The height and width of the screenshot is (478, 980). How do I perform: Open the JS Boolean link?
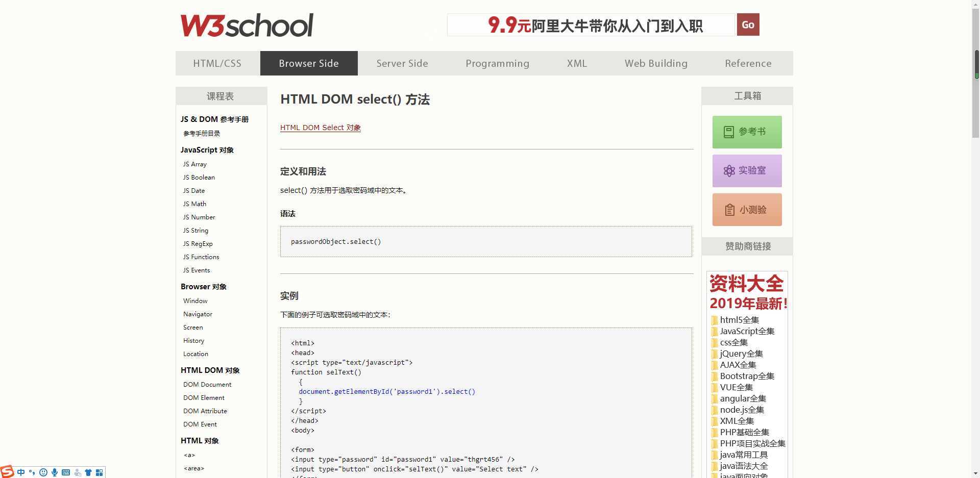coord(199,178)
